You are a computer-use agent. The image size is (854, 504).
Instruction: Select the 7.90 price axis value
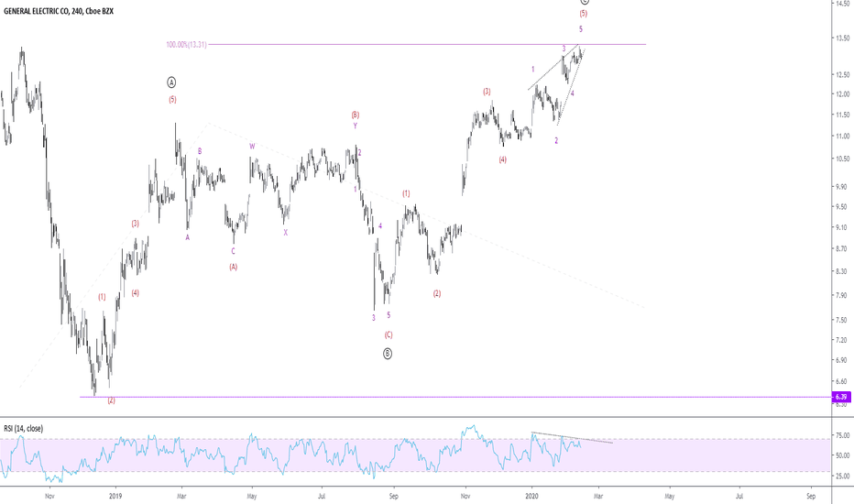[843, 295]
